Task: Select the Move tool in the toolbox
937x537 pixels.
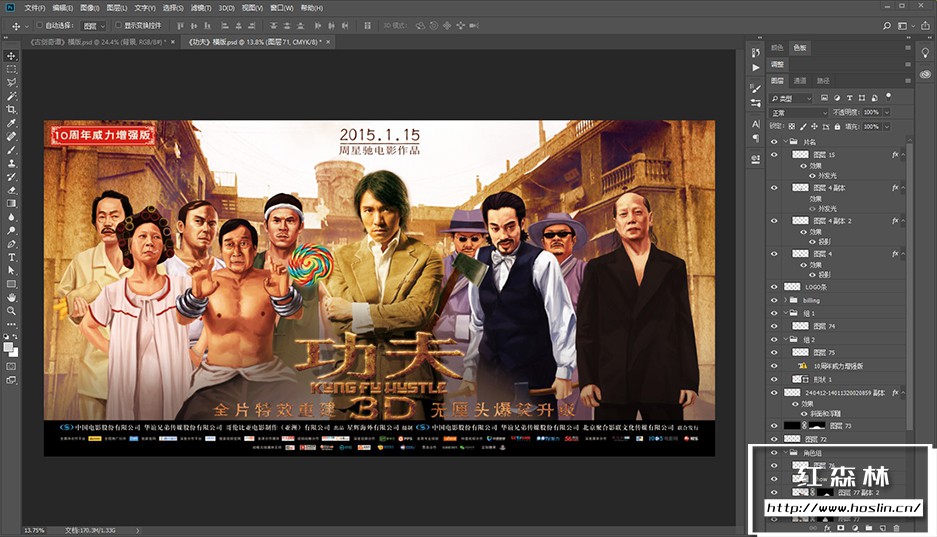Action: click(x=11, y=56)
